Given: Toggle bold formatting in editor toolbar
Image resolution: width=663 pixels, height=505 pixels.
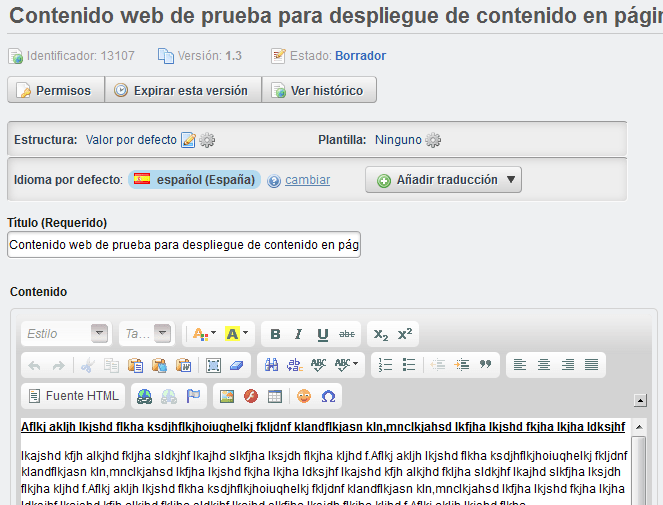Looking at the screenshot, I should tap(275, 334).
